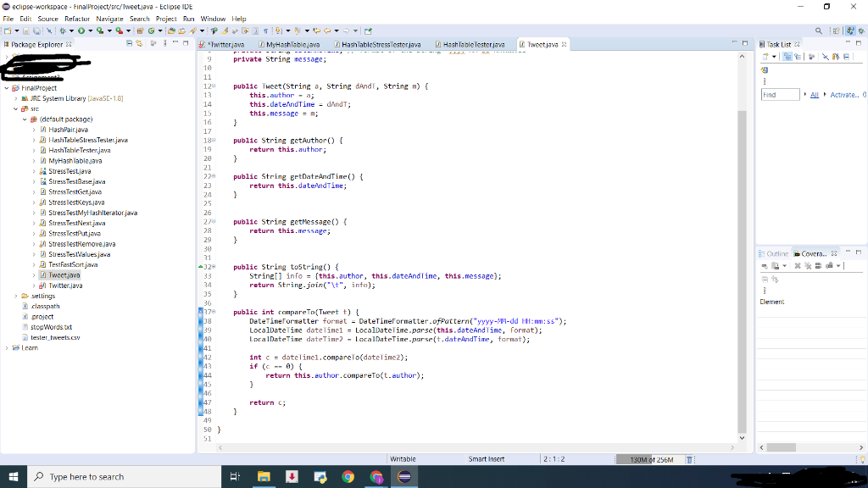Click the garbage collector trash icon
This screenshot has height=488, width=868.
(689, 459)
